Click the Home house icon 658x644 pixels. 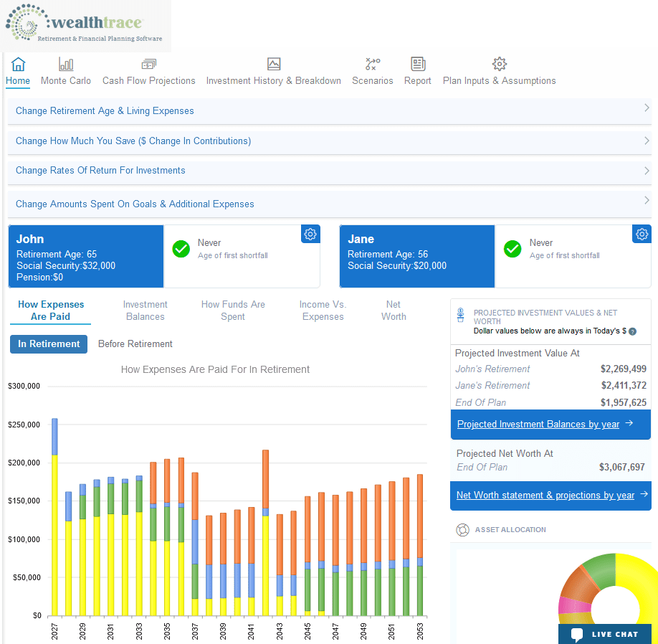18,65
